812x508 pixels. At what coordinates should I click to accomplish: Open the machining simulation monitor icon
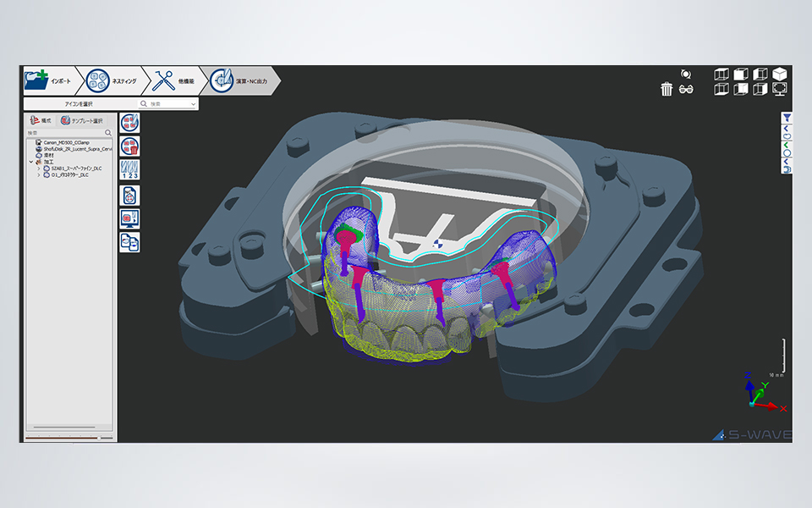129,218
